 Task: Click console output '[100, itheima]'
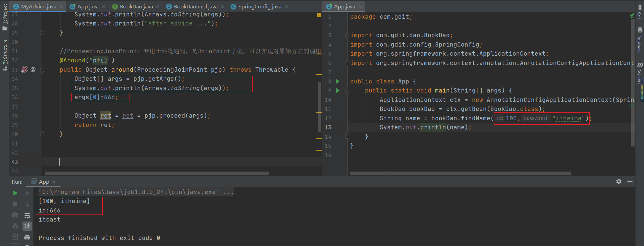point(64,201)
